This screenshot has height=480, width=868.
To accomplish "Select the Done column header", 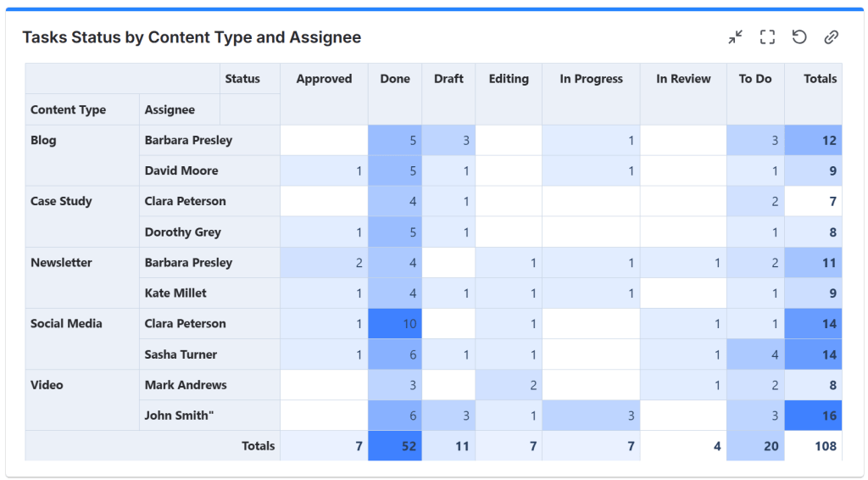I will pyautogui.click(x=395, y=79).
